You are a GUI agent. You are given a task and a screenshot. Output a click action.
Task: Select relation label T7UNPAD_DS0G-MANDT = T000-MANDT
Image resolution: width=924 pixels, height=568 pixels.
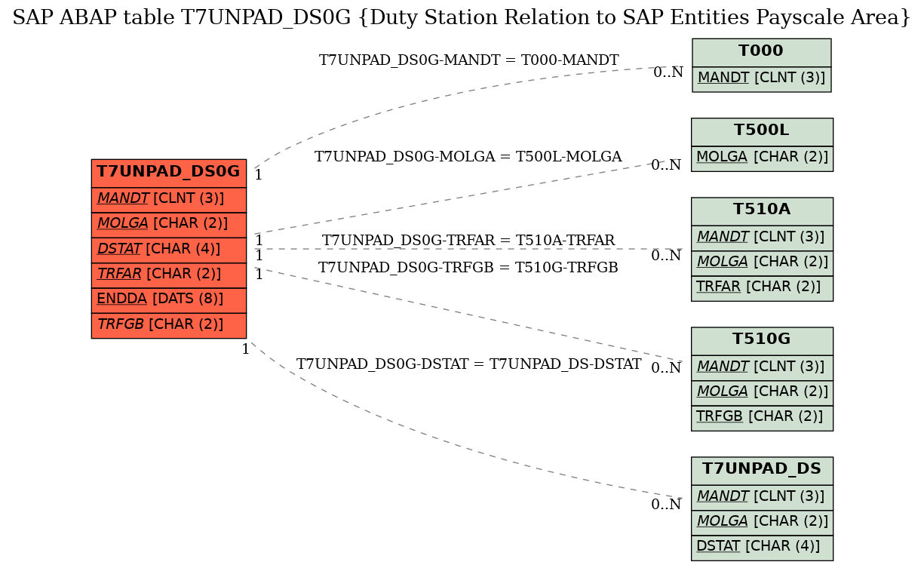468,60
